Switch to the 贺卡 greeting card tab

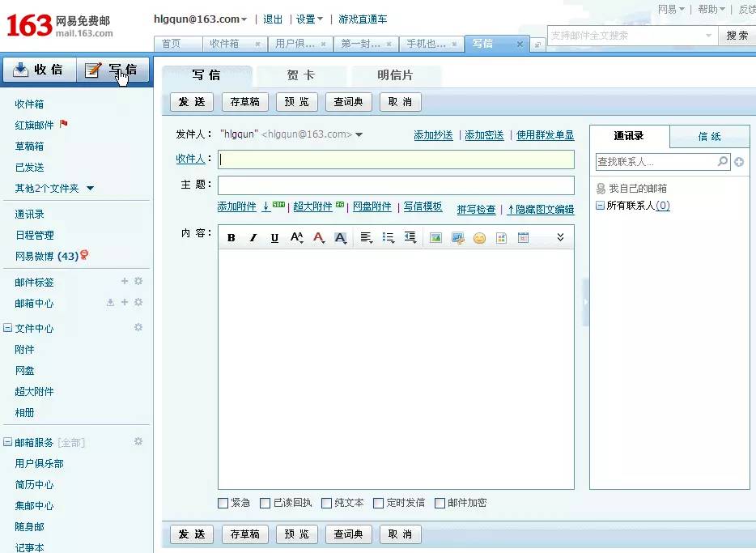click(x=300, y=75)
